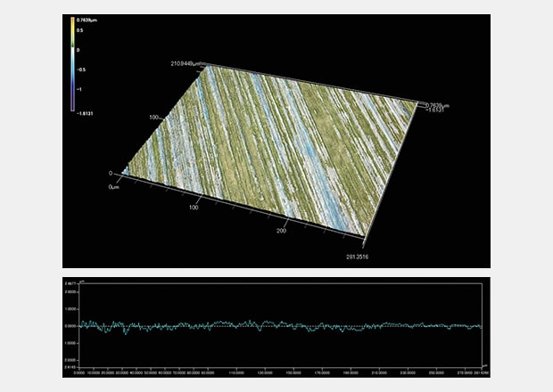This screenshot has width=553, height=392.
Task: Select the 0.5 tick on color scale
Action: coord(80,30)
